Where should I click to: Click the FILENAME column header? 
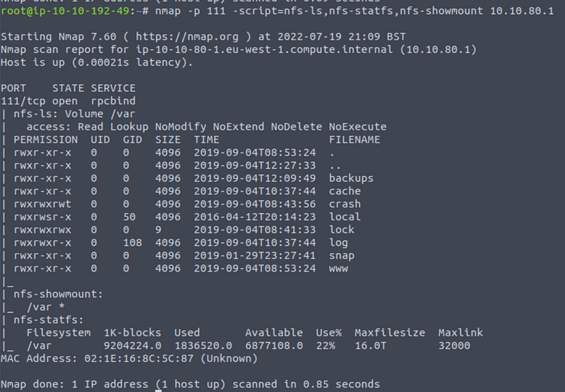pos(355,140)
